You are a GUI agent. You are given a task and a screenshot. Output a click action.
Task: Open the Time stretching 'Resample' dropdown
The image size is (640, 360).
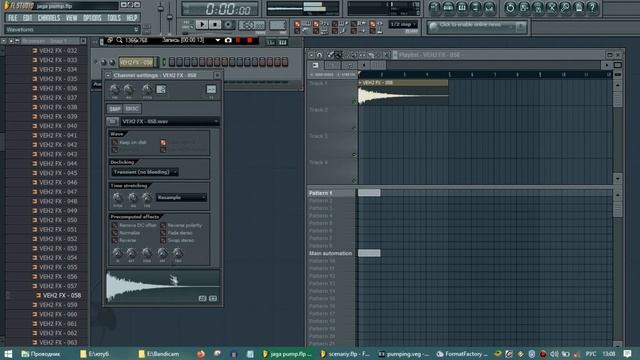[181, 198]
